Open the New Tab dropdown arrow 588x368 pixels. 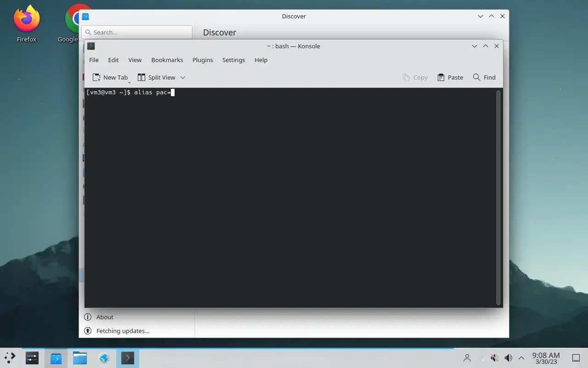click(129, 81)
